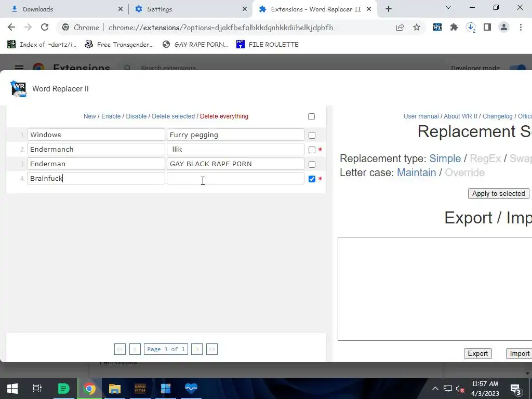Viewport: 532px width, 399px height.
Task: Open the Index of ~dartz bookmark
Action: coord(42,45)
